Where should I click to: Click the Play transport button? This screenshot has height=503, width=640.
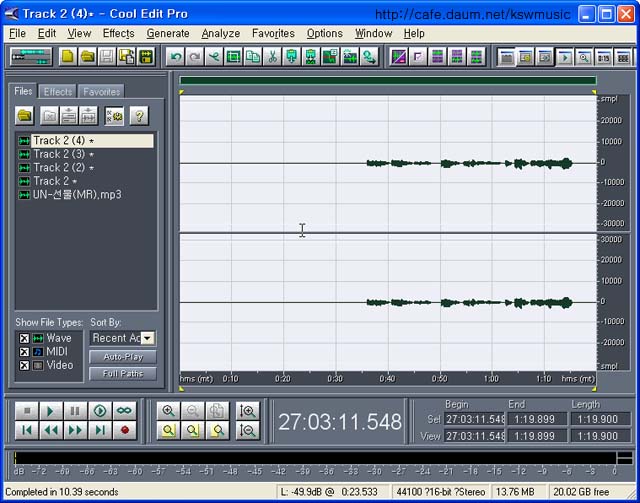(x=51, y=411)
